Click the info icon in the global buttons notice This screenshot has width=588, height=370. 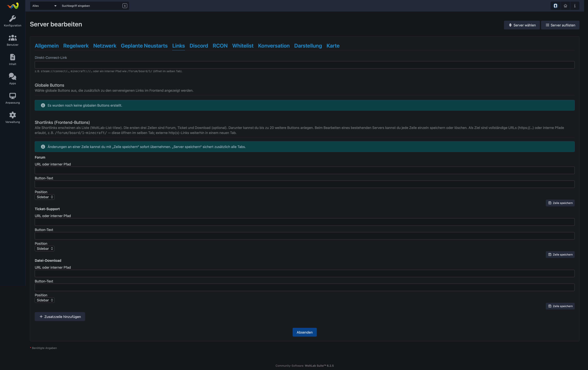(43, 105)
